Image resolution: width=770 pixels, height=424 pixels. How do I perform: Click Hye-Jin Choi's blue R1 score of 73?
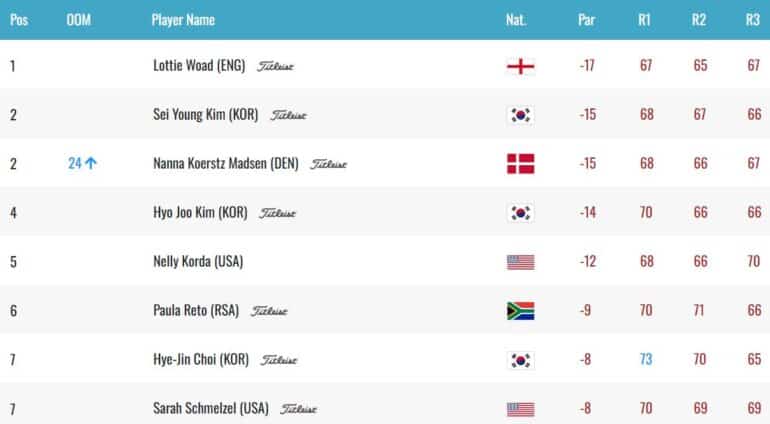(x=646, y=359)
